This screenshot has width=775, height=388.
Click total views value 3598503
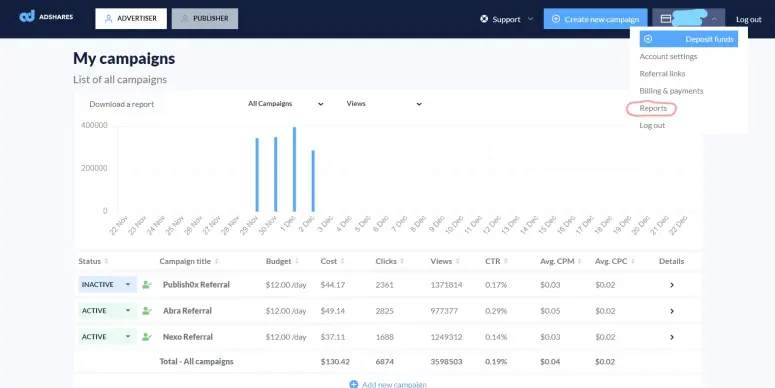(x=446, y=362)
